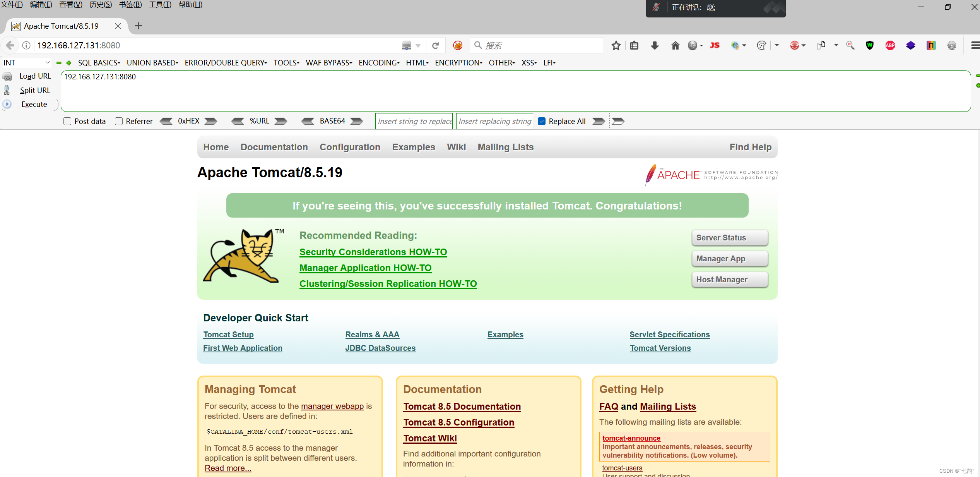
Task: Open Security Considerations HOW-TO link
Action: click(373, 252)
